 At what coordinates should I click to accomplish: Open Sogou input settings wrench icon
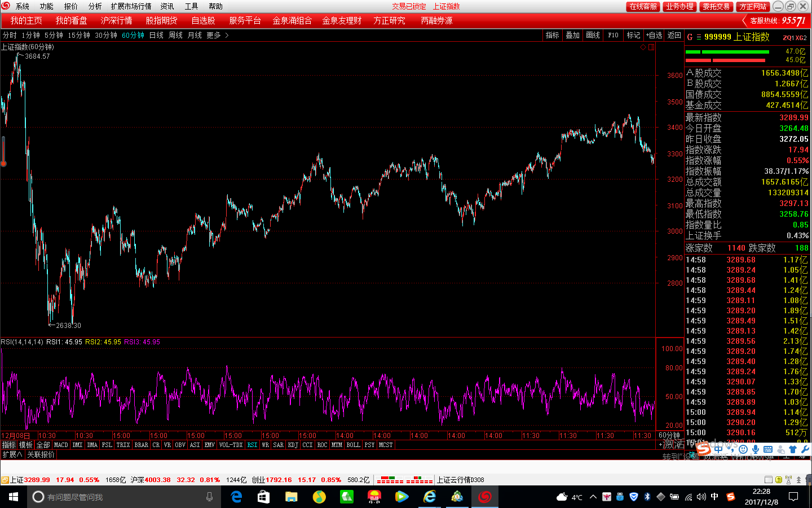pyautogui.click(x=805, y=449)
